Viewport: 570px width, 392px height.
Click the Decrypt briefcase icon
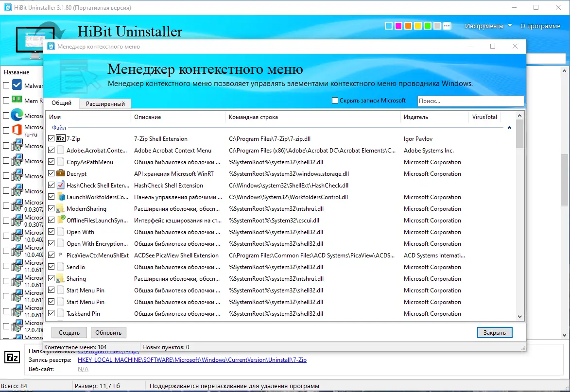pyautogui.click(x=61, y=173)
